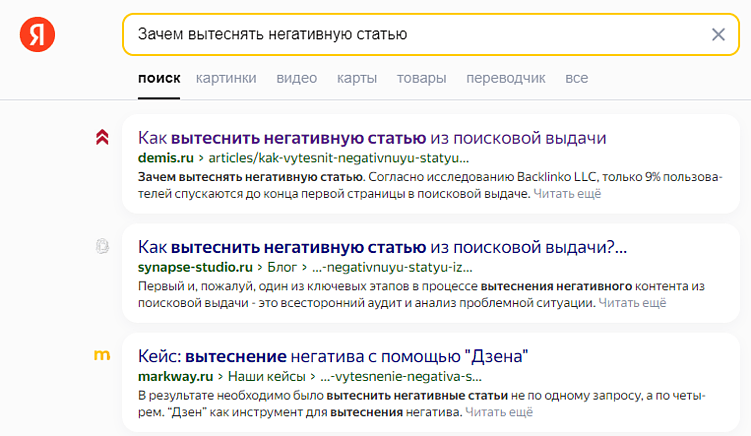Screen dimensions: 751x436
Task: Click snippet text starting Первый и, пожалуй
Action: 421,294
